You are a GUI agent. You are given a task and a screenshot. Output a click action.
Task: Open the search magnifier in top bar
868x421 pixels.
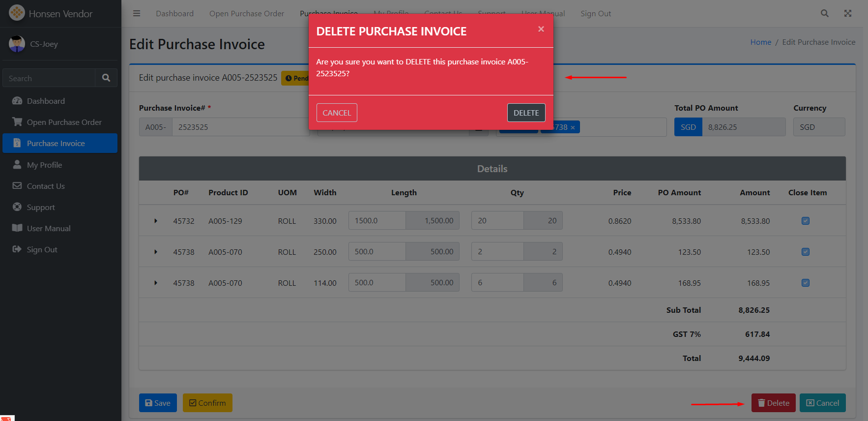pyautogui.click(x=824, y=13)
